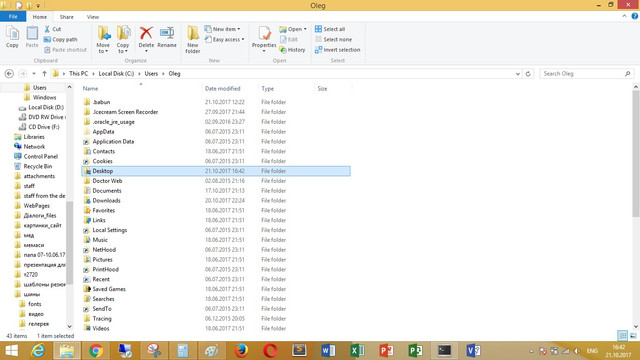The width and height of the screenshot is (640, 360).
Task: Open the New item dropdown
Action: [222, 29]
